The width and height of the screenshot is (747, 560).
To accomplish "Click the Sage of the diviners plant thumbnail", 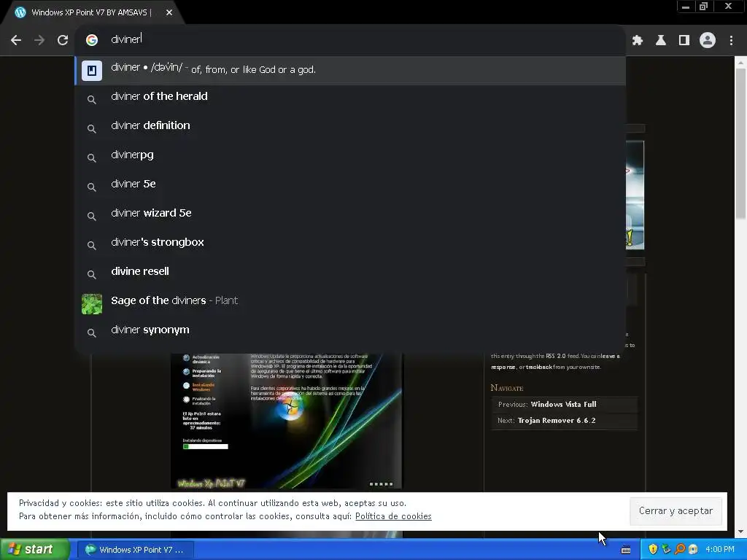I will point(92,304).
